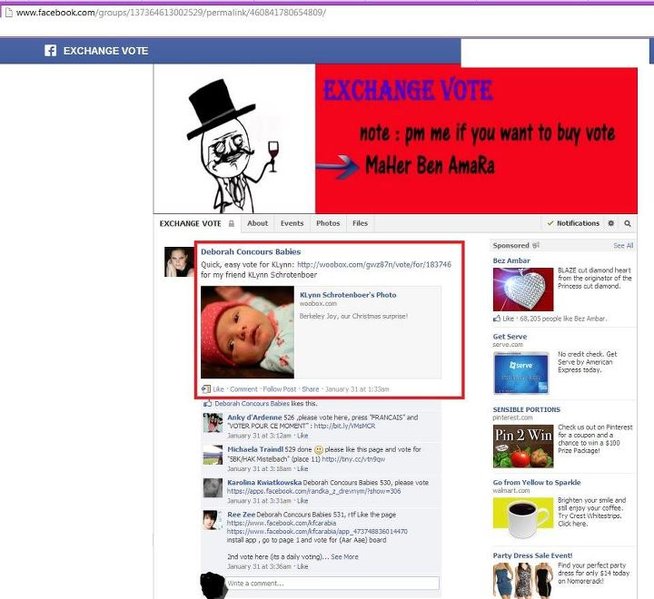Screen dimensions: 654x599
Task: Open the tiny.cc link in Michaela's comment
Action: coord(354,459)
